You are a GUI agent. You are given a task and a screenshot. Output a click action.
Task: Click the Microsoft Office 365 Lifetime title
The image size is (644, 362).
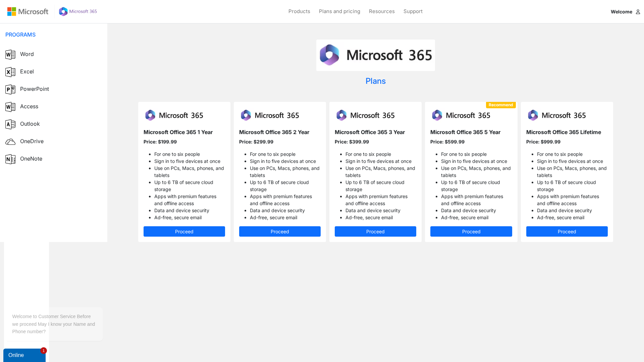(x=563, y=132)
